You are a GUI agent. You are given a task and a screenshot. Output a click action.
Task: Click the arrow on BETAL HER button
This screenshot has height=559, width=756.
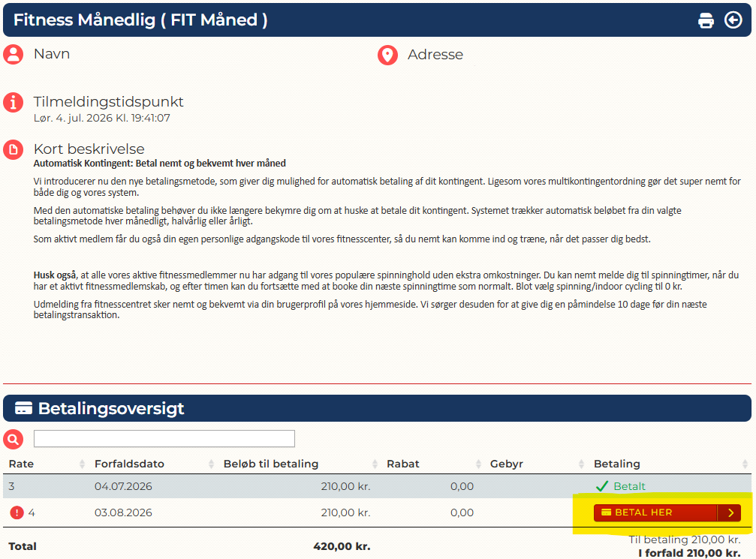[730, 512]
